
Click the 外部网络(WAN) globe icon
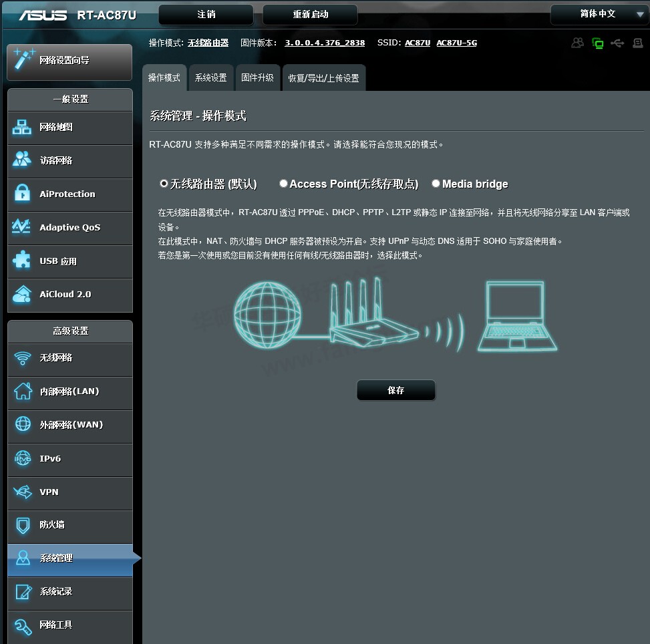coord(23,424)
